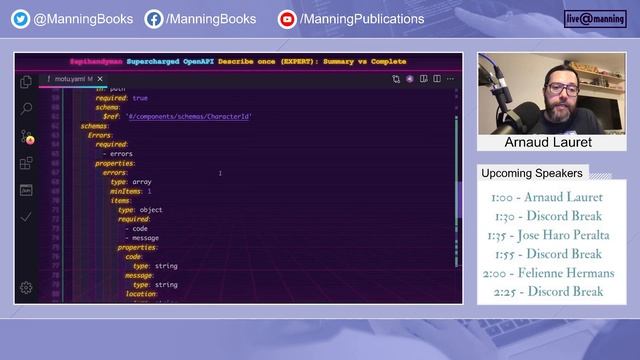
Task: Click the slide title 'Summary vs Complete' text
Action: pos(364,62)
